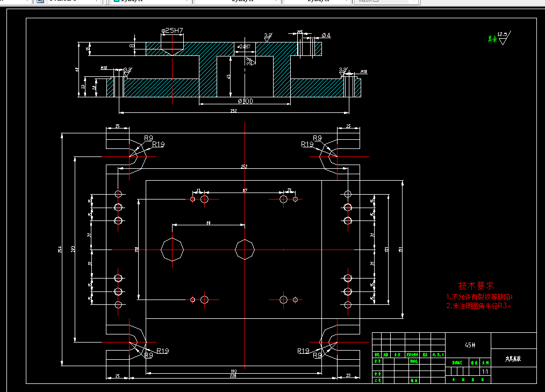The height and width of the screenshot is (392, 545).
Task: Select the 8 depth dimension near φ25H7
Action: click(x=132, y=46)
